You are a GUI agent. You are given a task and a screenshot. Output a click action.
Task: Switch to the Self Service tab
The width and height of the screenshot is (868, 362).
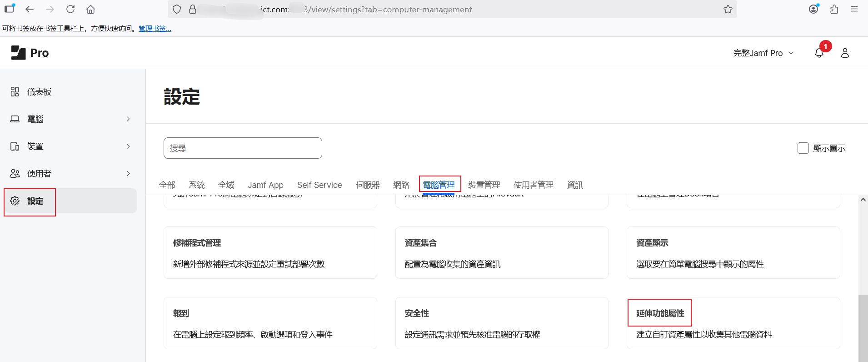coord(319,185)
